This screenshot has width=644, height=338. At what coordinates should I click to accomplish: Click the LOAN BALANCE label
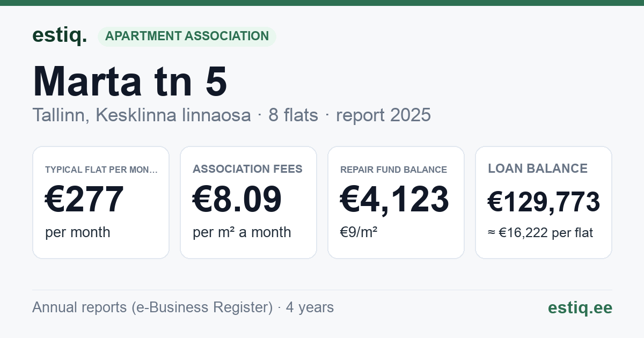coord(538,168)
